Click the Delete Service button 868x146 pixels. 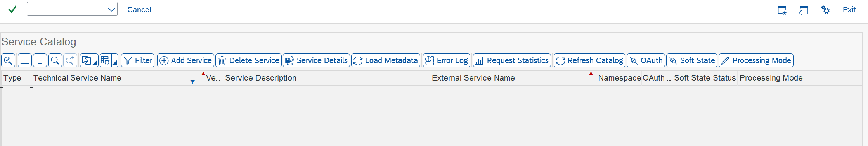pos(248,60)
